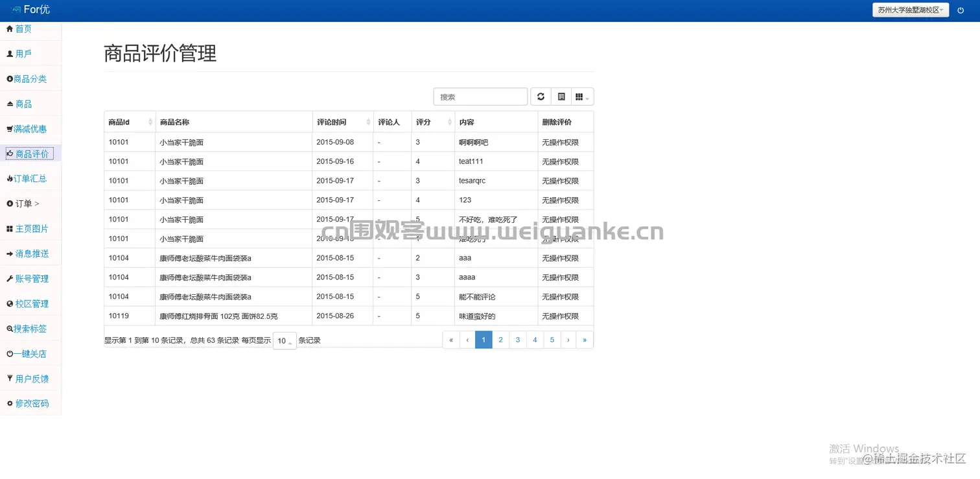Click 一键关店 power icon item
Screen dimensions: 980x479
[27, 354]
